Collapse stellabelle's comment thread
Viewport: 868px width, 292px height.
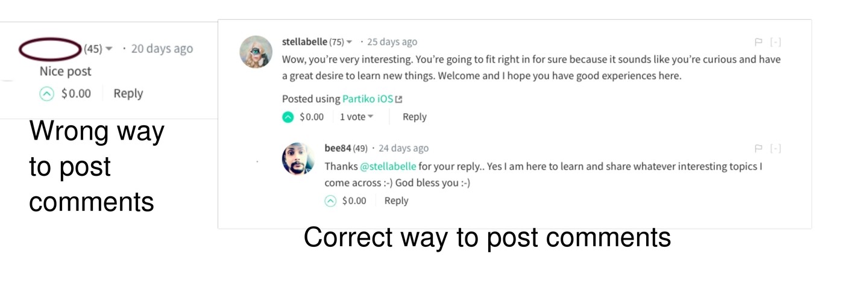click(776, 42)
